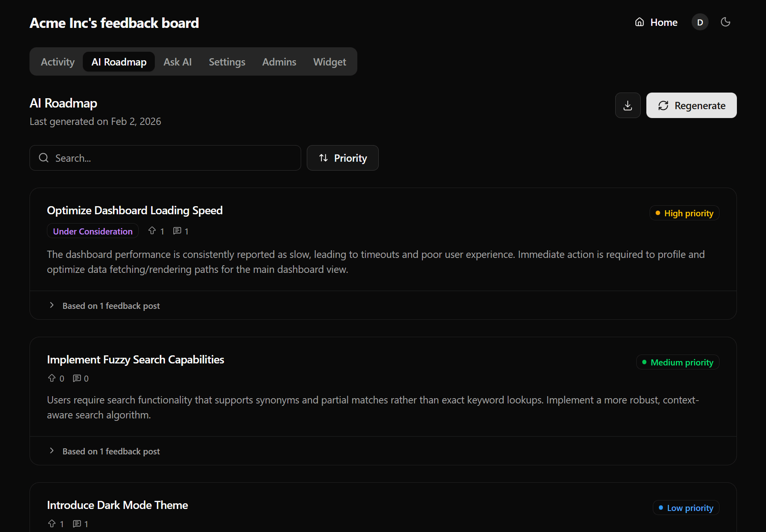Toggle dark mode with the moon icon
This screenshot has width=766, height=532.
pyautogui.click(x=726, y=22)
